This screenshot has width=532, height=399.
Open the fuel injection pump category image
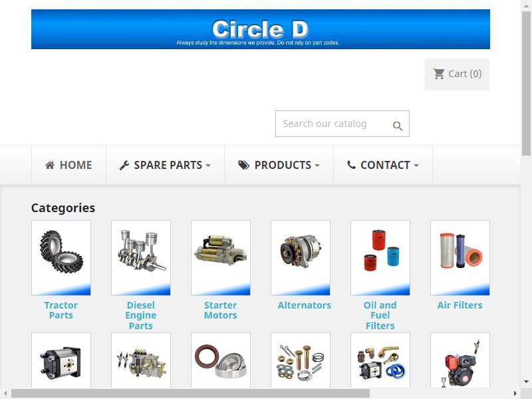tap(141, 360)
